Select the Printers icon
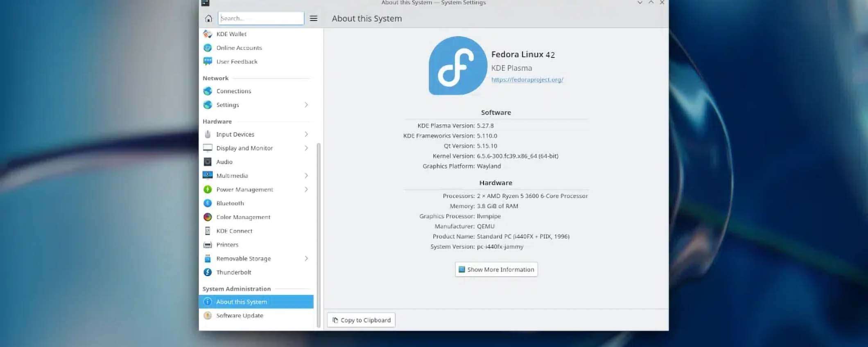Viewport: 868px width, 347px height. pos(208,245)
